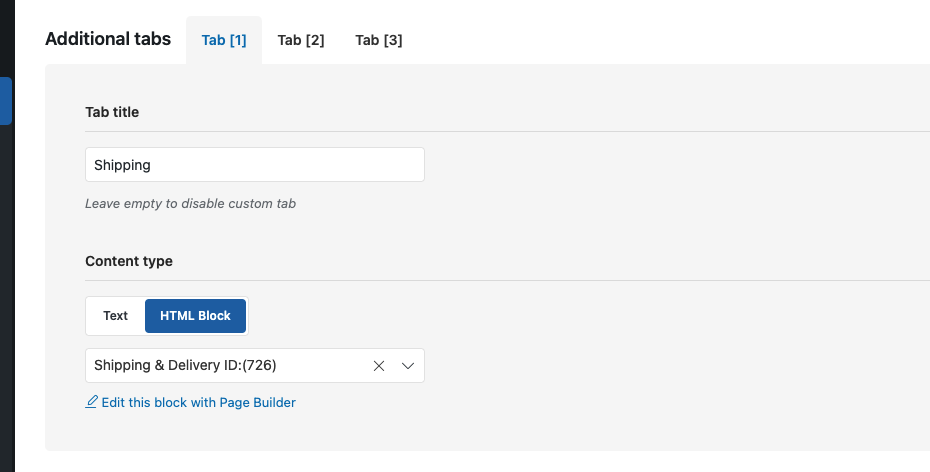The width and height of the screenshot is (930, 472).
Task: Select the Text content type option
Action: point(116,316)
